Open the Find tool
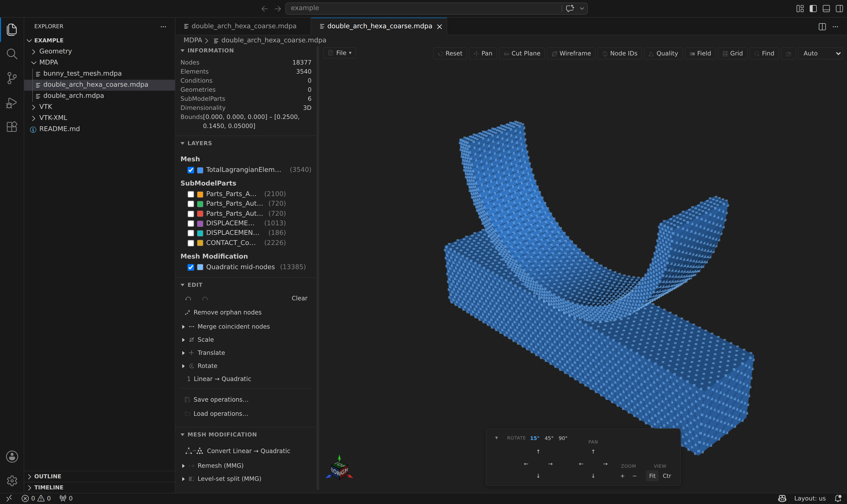The image size is (847, 504). point(764,53)
